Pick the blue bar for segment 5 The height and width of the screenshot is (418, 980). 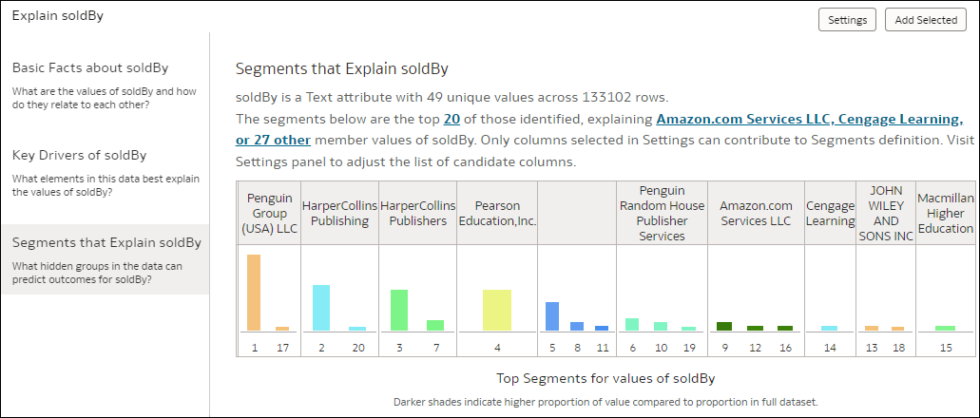(x=551, y=315)
